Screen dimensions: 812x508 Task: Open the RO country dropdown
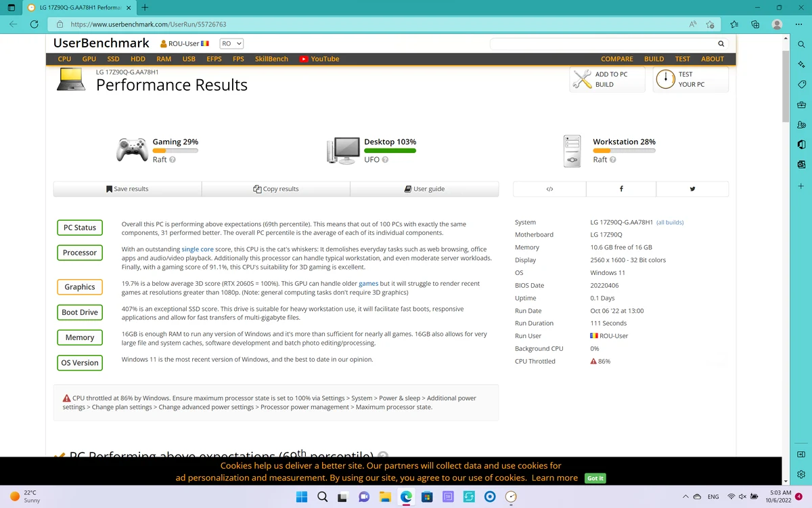tap(231, 43)
